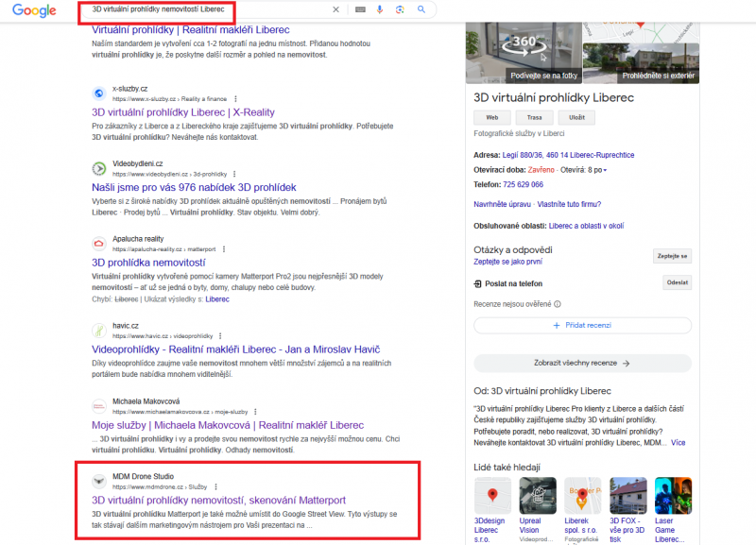Image resolution: width=756 pixels, height=545 pixels.
Task: Click the Vlastníte tuto firmu? link
Action: pos(569,204)
